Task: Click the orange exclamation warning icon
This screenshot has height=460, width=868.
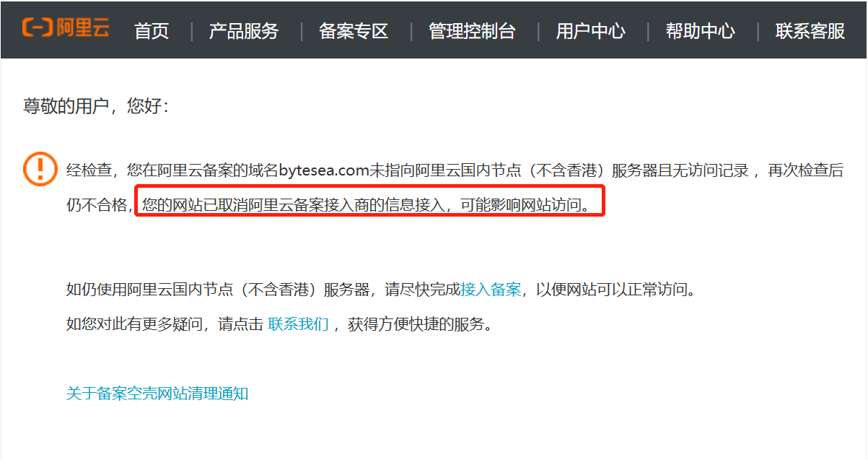Action: (41, 168)
